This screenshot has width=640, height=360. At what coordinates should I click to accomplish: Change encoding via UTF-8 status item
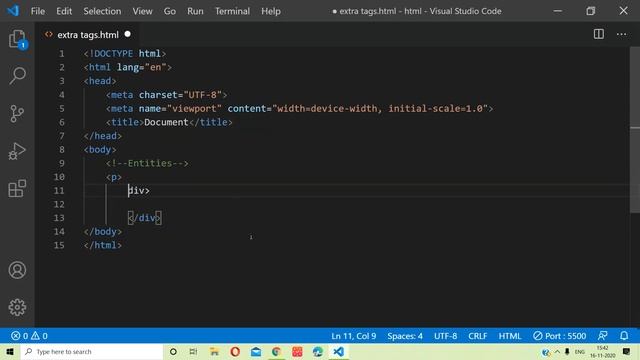(x=445, y=336)
